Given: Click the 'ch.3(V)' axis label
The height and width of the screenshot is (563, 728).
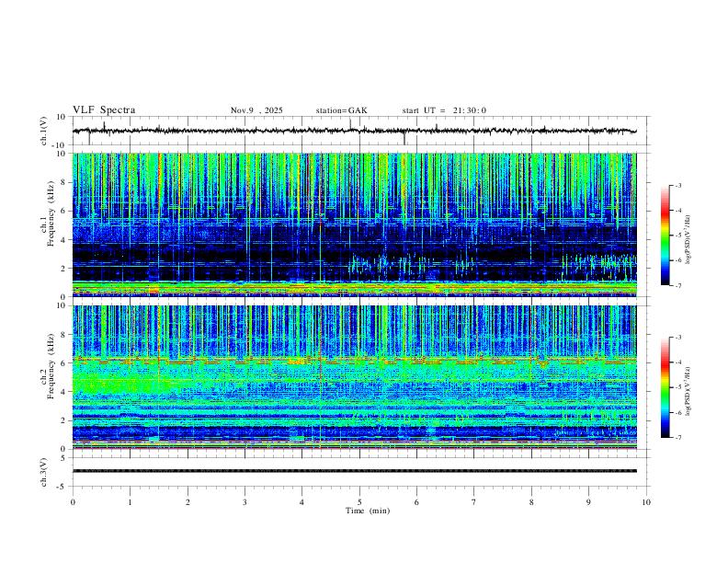Looking at the screenshot, I should pos(44,473).
